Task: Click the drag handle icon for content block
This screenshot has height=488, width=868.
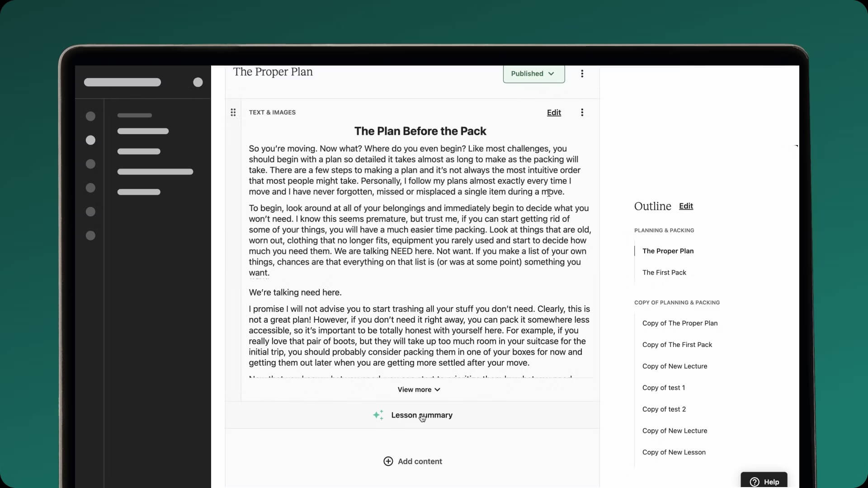Action: 232,112
